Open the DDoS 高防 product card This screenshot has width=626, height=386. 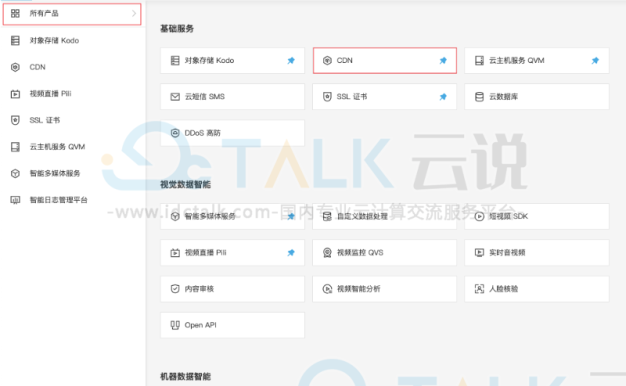point(232,133)
